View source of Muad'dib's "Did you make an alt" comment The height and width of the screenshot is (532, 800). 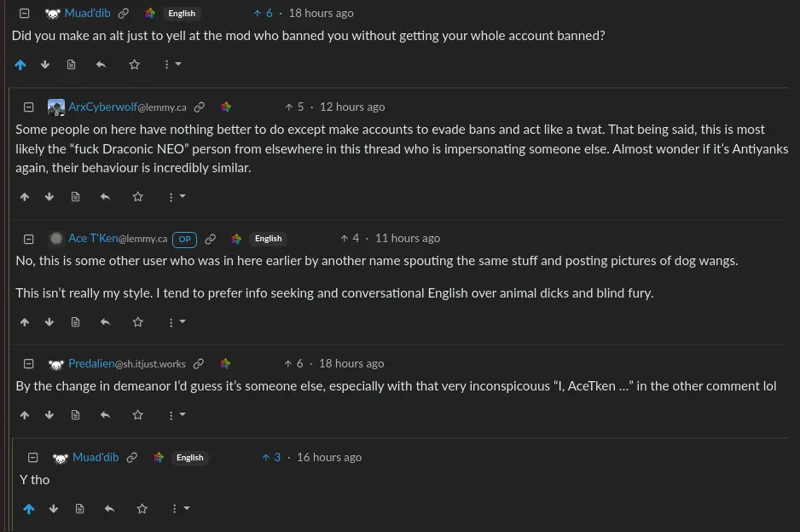[x=71, y=65]
